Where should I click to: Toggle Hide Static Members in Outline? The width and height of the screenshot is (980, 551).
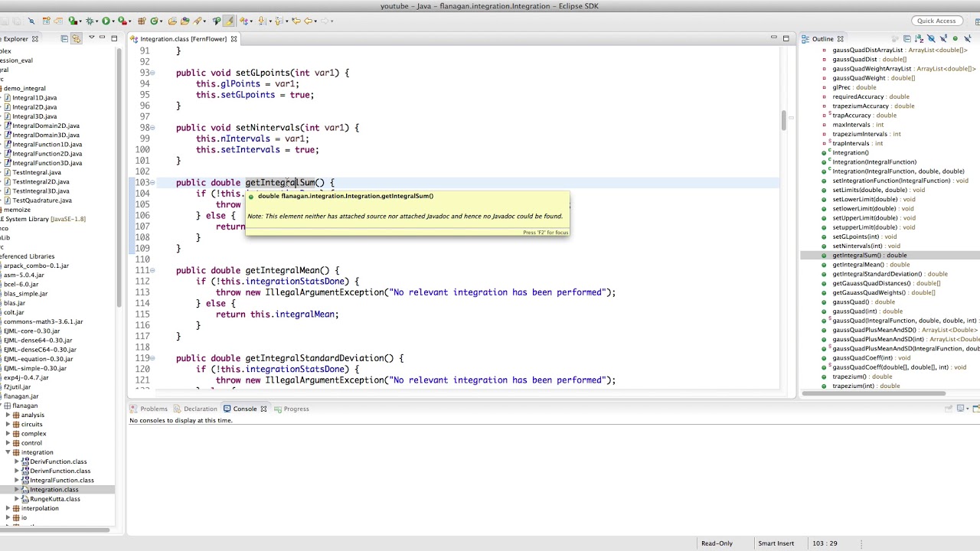coord(944,38)
